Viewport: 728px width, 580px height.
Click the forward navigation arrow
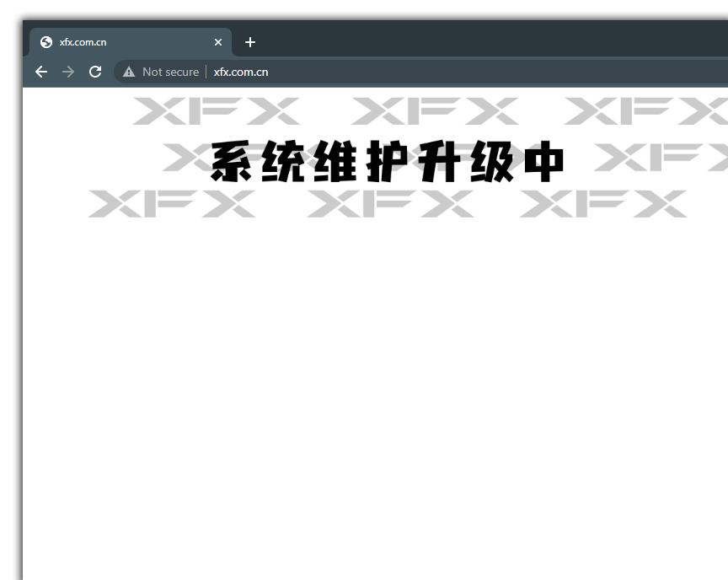pyautogui.click(x=68, y=72)
